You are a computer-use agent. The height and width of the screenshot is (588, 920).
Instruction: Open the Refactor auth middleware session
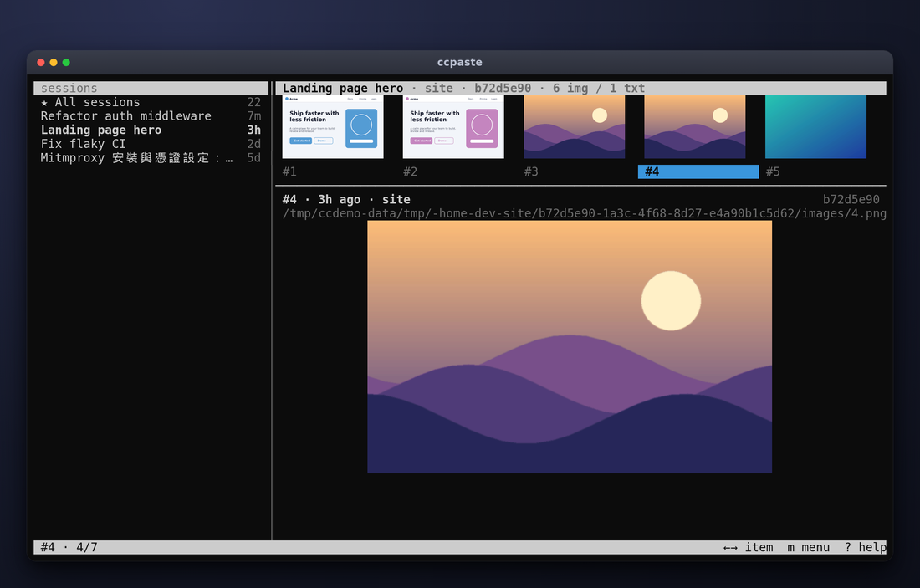[151, 116]
